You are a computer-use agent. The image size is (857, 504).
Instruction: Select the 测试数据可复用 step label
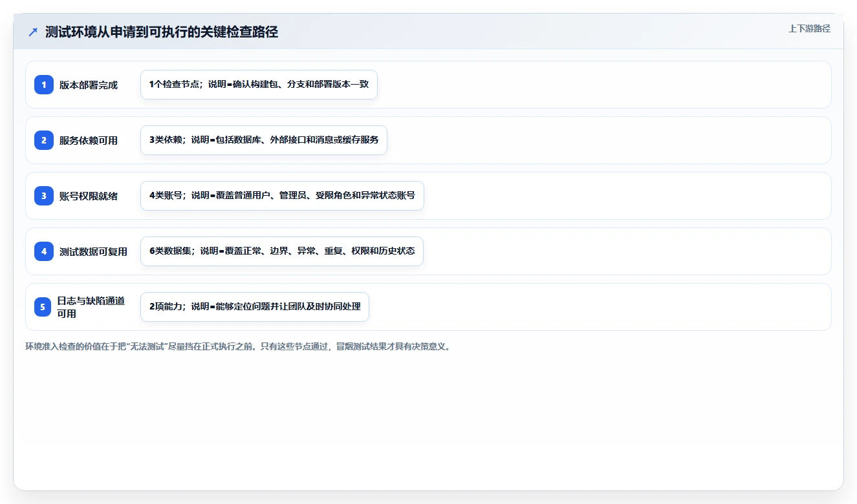tap(93, 251)
